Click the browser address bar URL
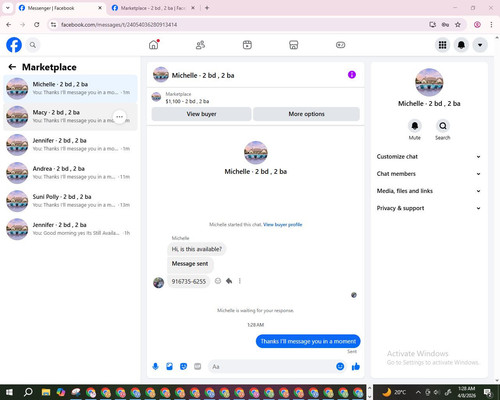 (x=119, y=25)
